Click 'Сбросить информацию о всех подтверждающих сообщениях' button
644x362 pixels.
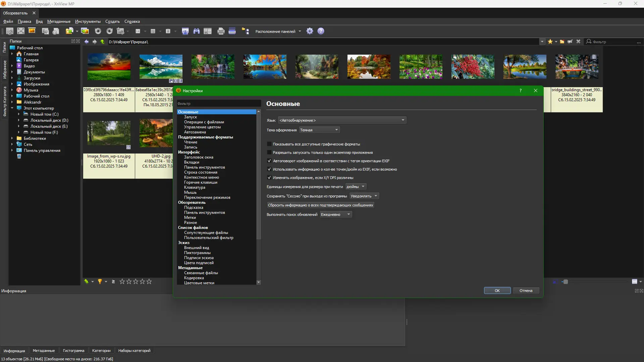(320, 205)
